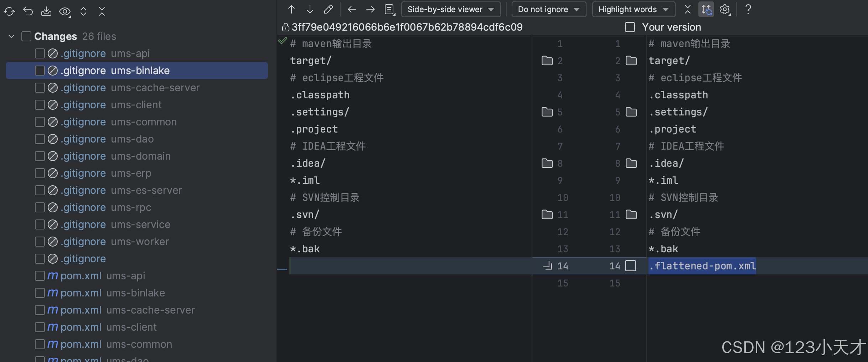
Task: Click Expand all in the changes toolbar
Action: click(x=83, y=11)
